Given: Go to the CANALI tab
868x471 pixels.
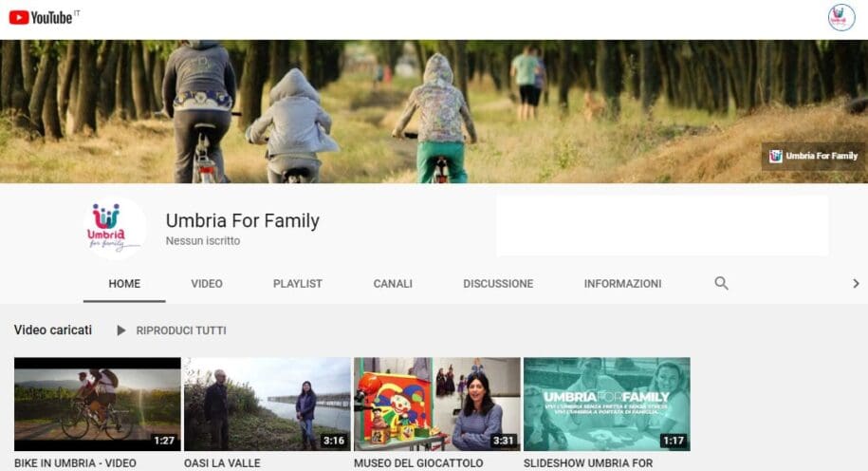Looking at the screenshot, I should 393,284.
